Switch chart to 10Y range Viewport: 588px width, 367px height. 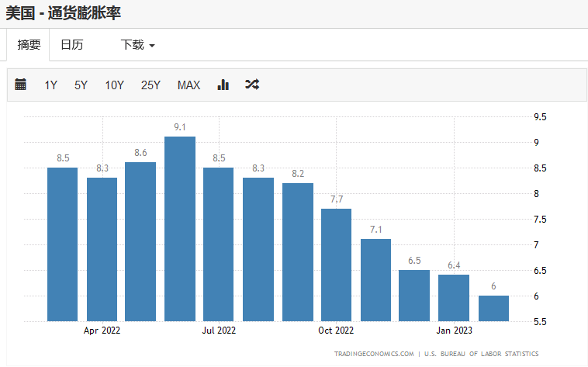point(114,85)
